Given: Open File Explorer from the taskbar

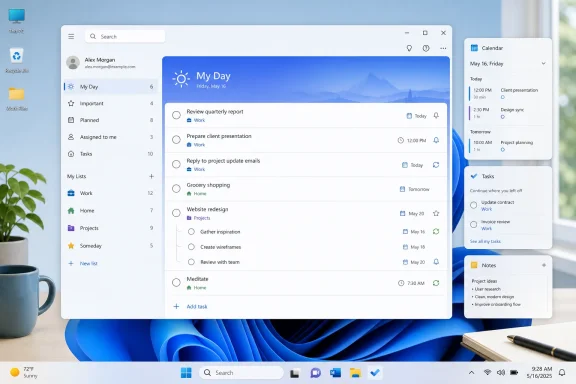Looking at the screenshot, I should pos(355,373).
